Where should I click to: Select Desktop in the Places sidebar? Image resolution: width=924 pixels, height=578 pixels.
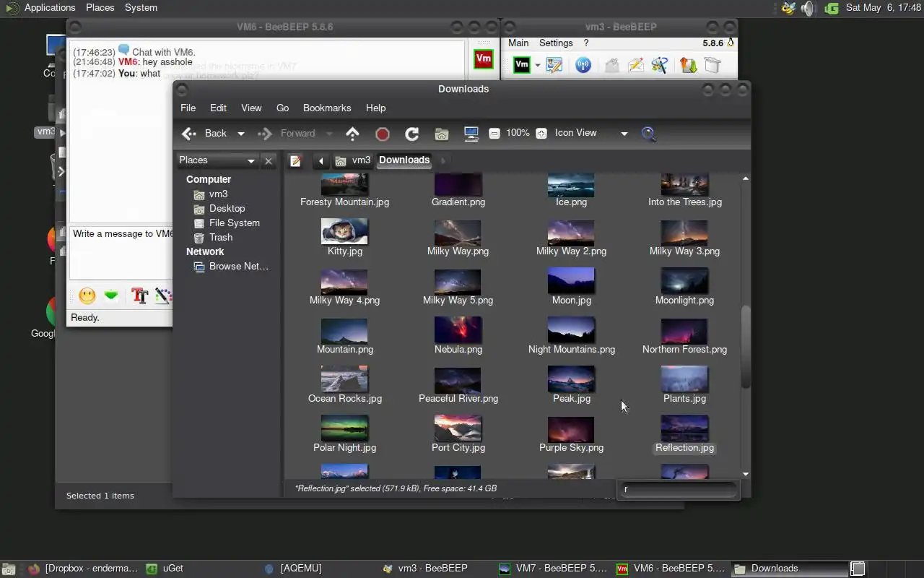pyautogui.click(x=227, y=208)
